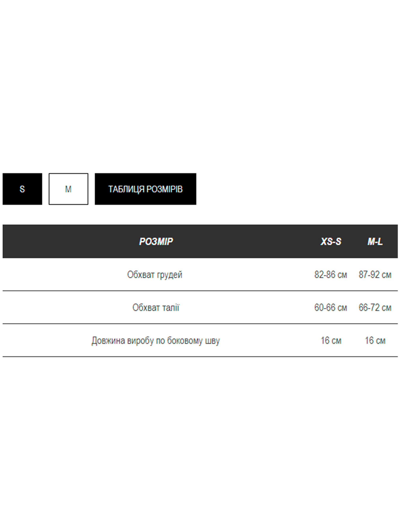Click 16 см in the M-L column

[375, 340]
